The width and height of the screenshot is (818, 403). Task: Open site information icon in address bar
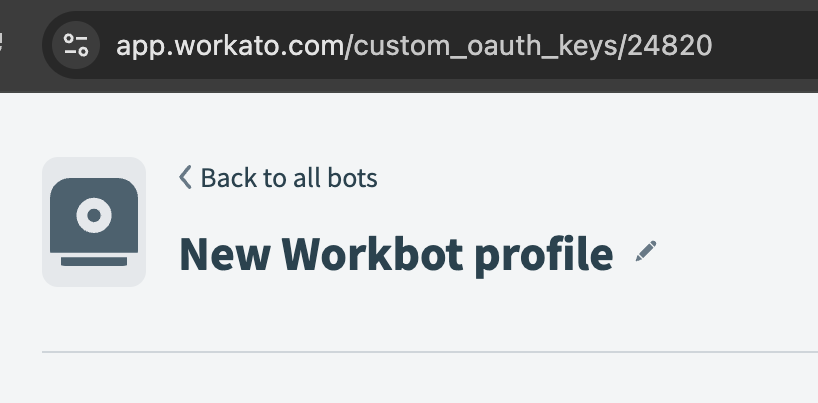click(x=76, y=45)
